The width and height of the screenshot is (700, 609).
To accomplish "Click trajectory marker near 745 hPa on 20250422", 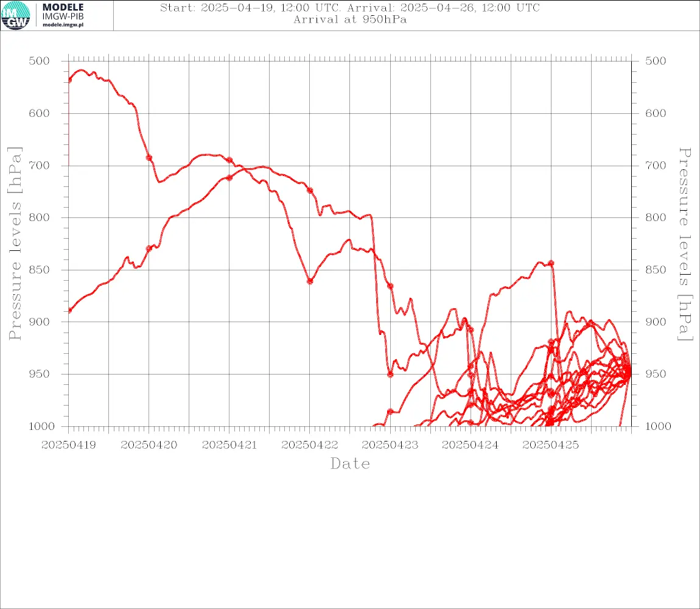I will tap(310, 191).
